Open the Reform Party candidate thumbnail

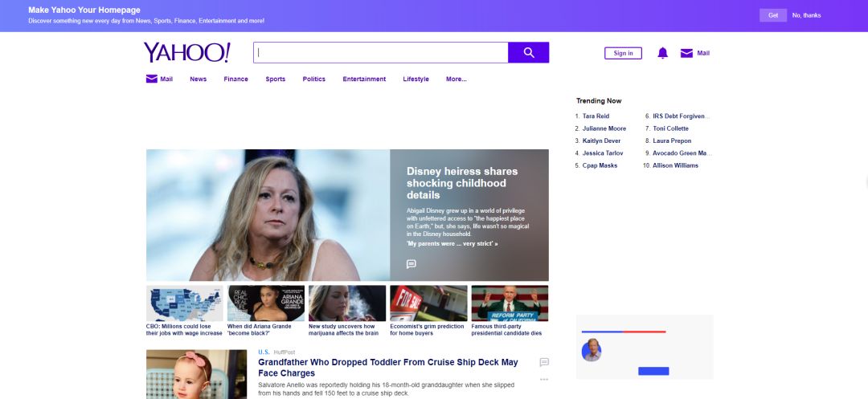[x=510, y=303]
